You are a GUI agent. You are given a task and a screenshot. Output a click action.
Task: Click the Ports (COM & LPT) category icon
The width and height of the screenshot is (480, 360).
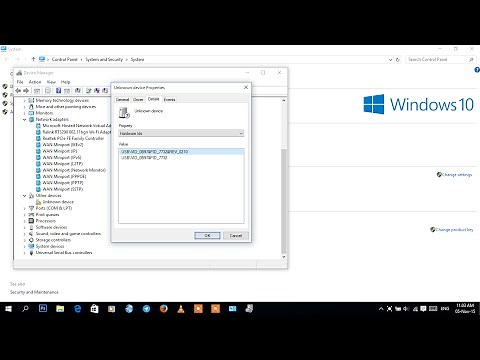click(31, 208)
